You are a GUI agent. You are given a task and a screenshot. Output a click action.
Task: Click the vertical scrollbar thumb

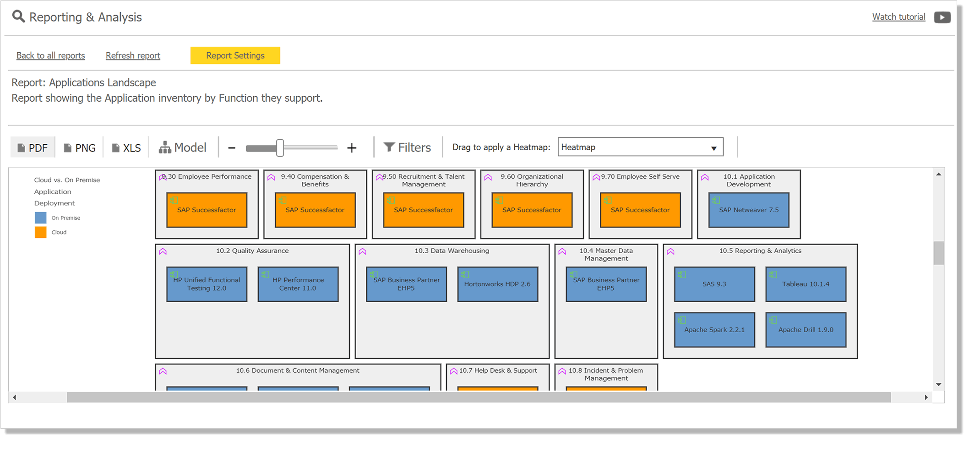(x=938, y=253)
